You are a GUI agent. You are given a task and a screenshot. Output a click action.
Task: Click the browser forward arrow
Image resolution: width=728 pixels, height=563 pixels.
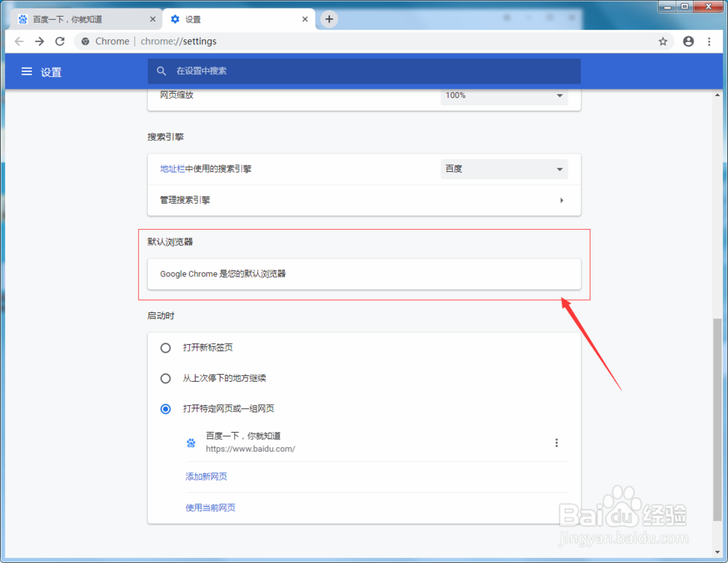39,41
